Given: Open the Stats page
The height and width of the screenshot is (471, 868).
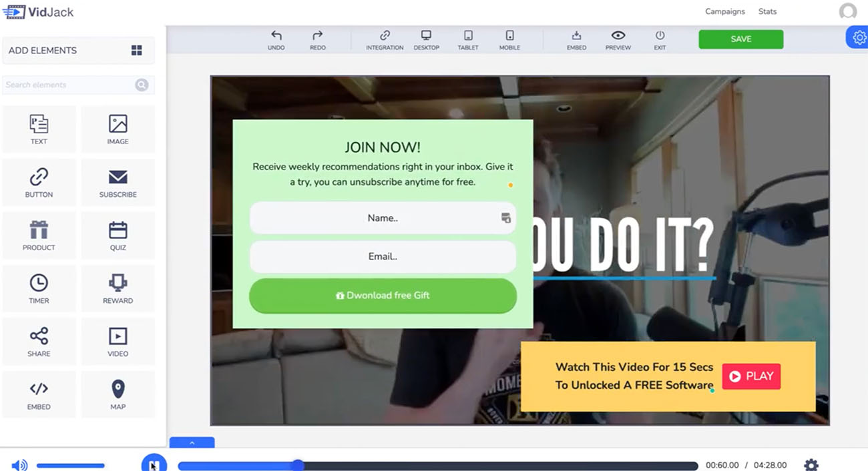Looking at the screenshot, I should point(767,11).
